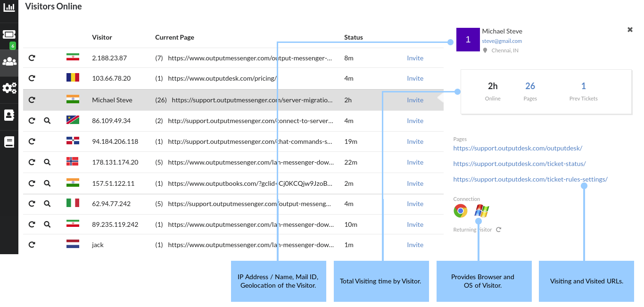Screen dimensions: 644x307
Task: Click the Chrome browser icon under Connection
Action: tap(461, 211)
